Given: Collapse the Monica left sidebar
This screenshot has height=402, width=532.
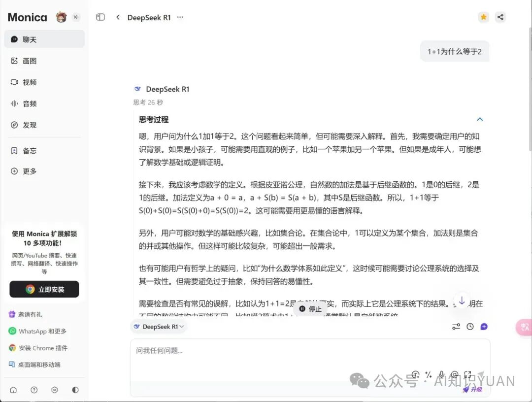Looking at the screenshot, I should [76, 17].
